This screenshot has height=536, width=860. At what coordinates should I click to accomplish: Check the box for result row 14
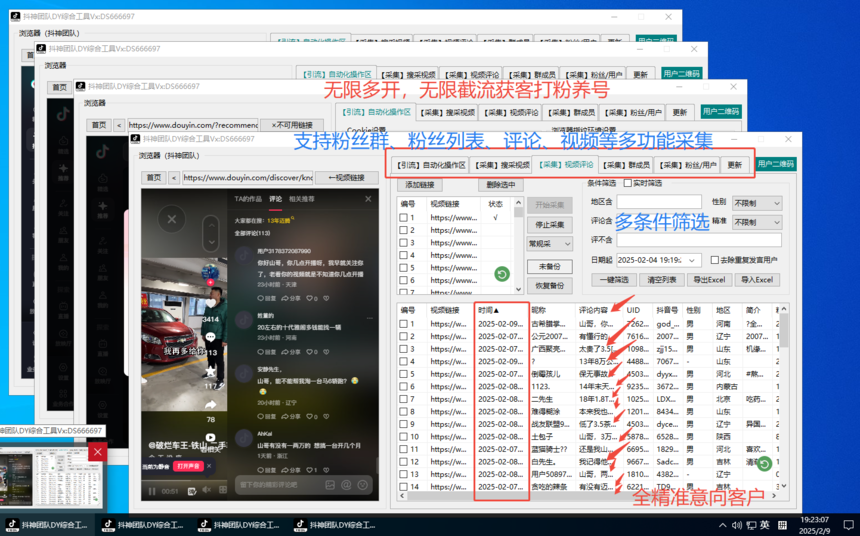tap(404, 487)
